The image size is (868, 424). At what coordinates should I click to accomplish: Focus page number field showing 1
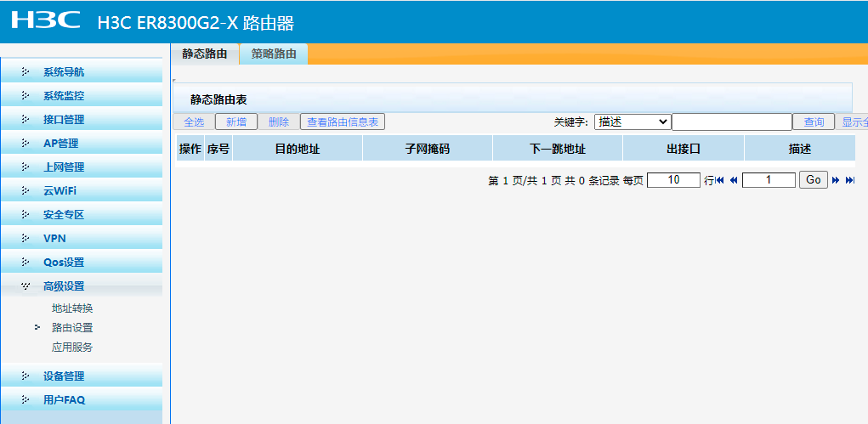point(769,180)
